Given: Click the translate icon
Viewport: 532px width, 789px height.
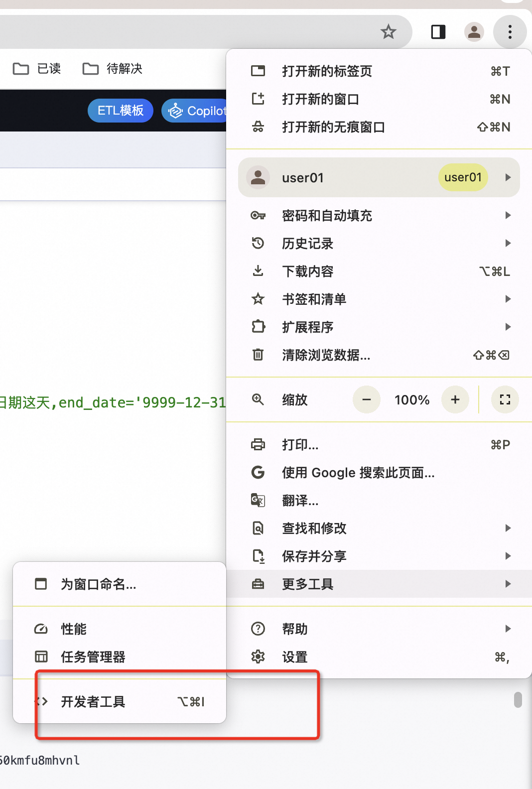Looking at the screenshot, I should (x=258, y=500).
